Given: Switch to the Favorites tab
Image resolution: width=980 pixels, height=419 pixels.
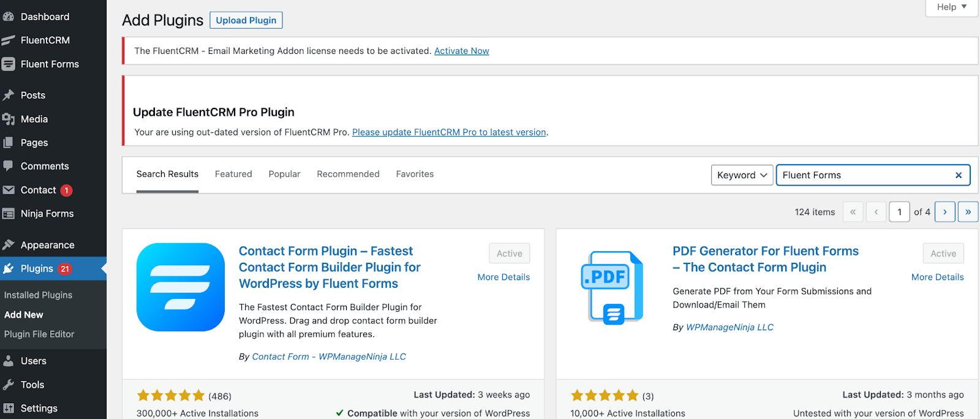Looking at the screenshot, I should click(x=415, y=174).
